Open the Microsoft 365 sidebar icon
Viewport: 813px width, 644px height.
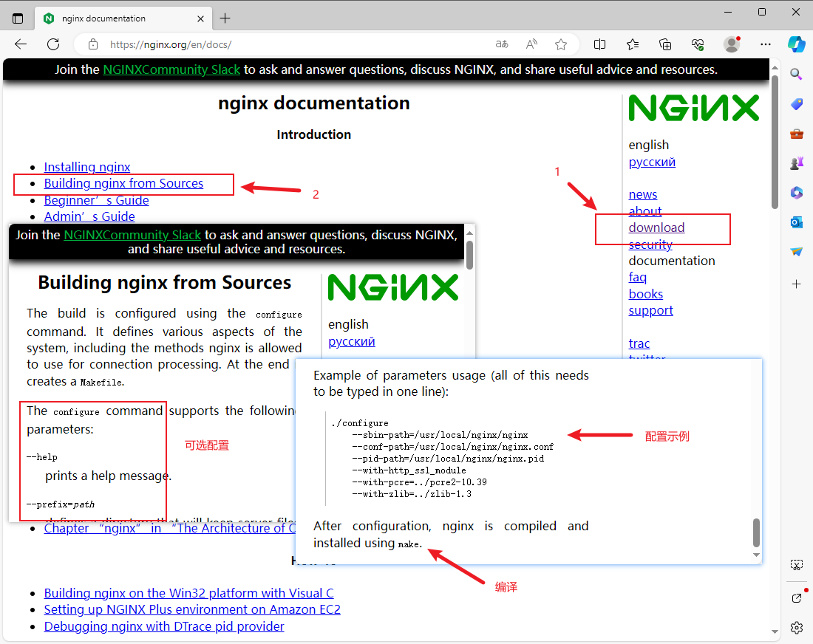(x=797, y=193)
